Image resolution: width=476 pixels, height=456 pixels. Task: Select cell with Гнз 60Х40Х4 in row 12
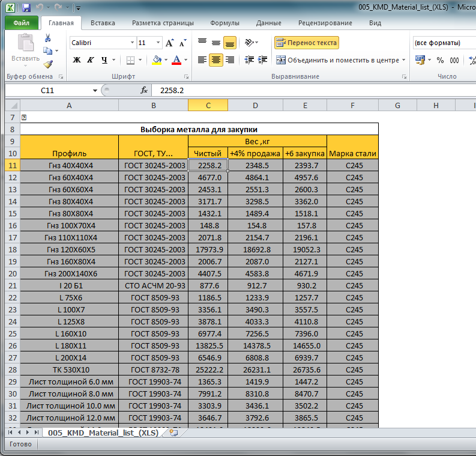pyautogui.click(x=69, y=177)
